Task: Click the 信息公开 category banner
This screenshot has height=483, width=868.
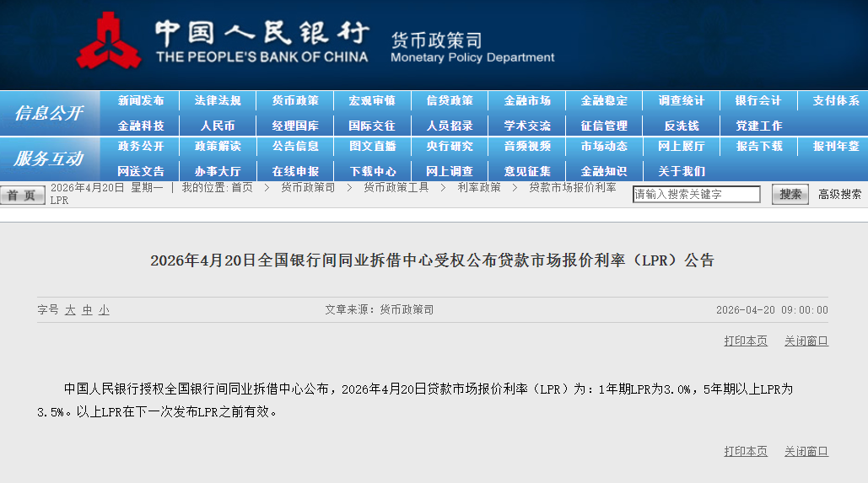Action: [49, 113]
